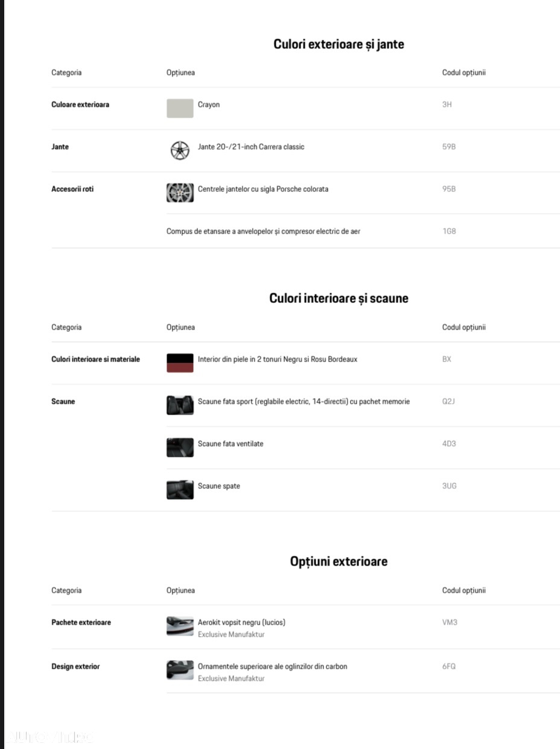The image size is (560, 749).
Task: Click the Culori exterioare și jante heading
Action: (339, 44)
